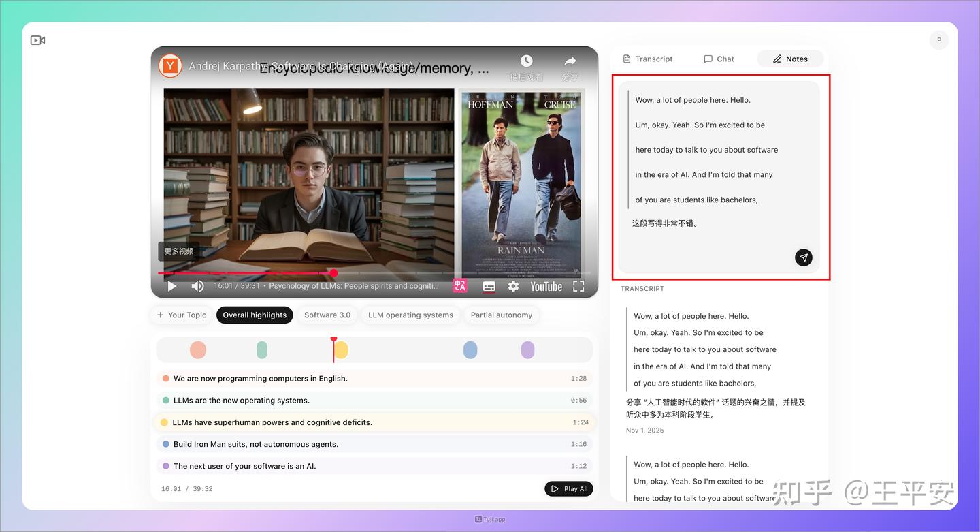Image resolution: width=980 pixels, height=532 pixels.
Task: Toggle the yellow highlight marker on timeline
Action: tap(340, 349)
